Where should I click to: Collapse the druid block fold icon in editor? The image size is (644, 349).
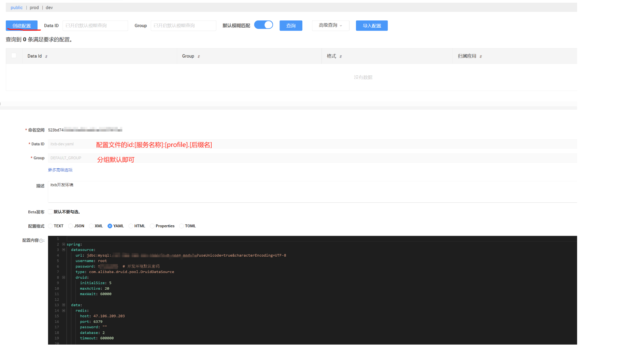tap(63, 277)
